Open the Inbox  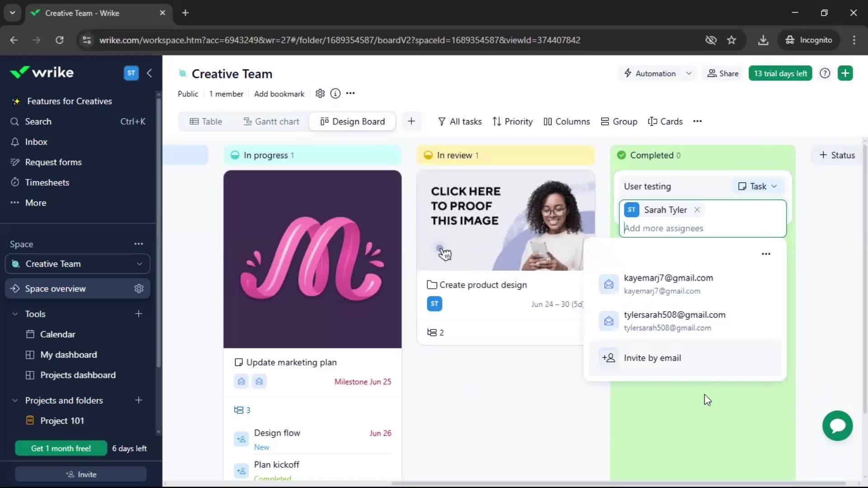pos(36,142)
